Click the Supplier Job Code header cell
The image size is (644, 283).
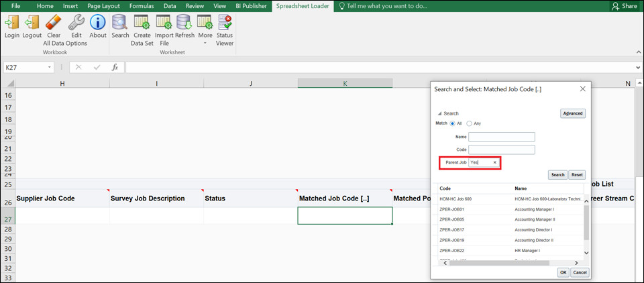(x=62, y=199)
